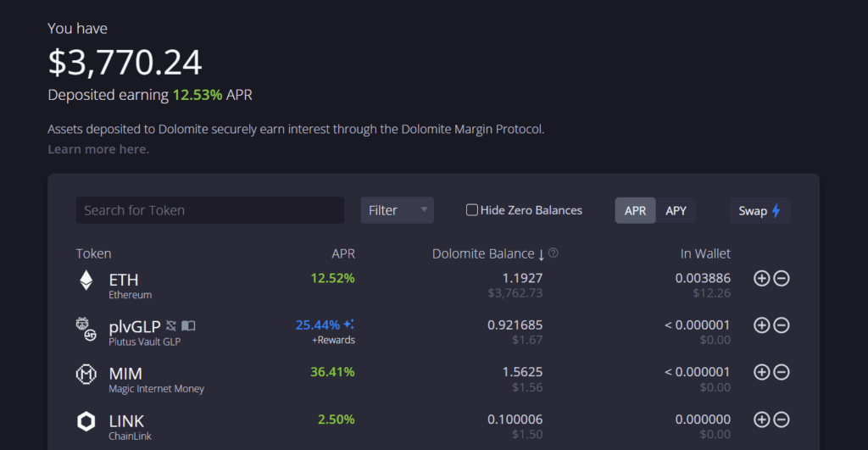Click the withdraw minus icon for ETH

pos(782,278)
